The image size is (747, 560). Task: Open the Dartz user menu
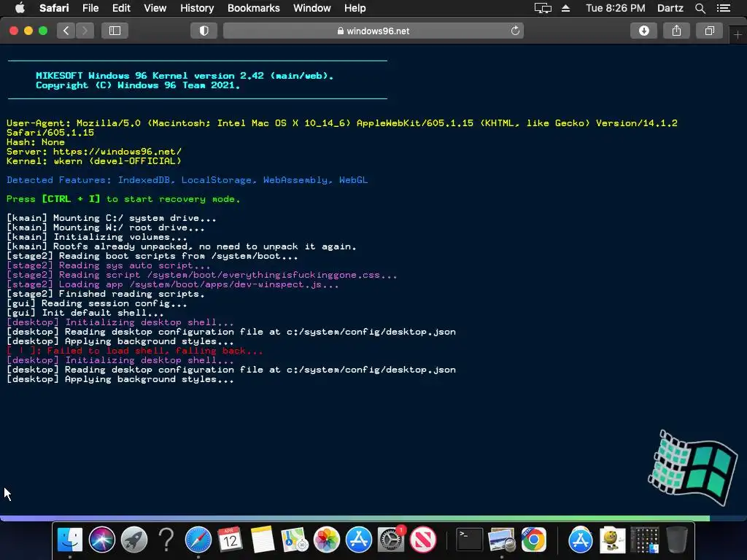pos(670,8)
